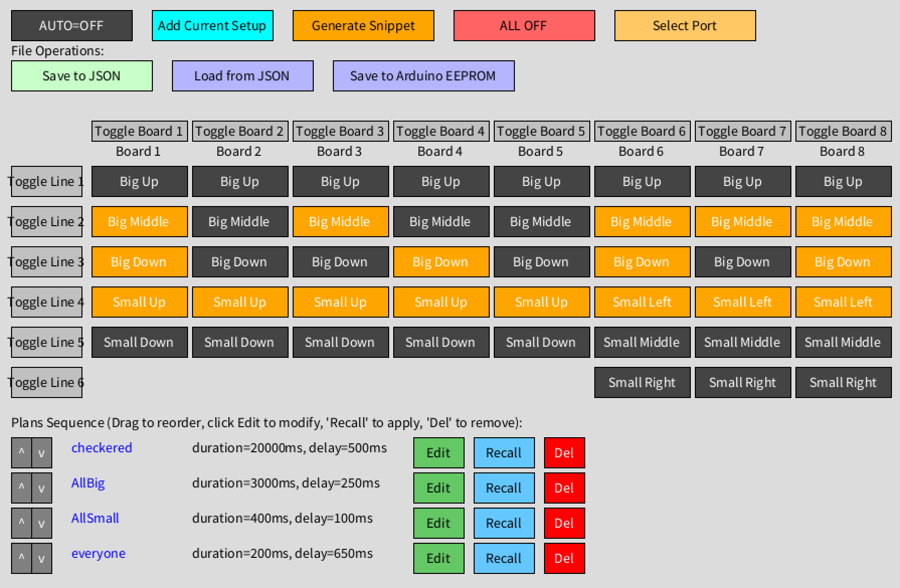The height and width of the screenshot is (588, 900).
Task: Save configuration to Arduino EEPROM
Action: pos(423,76)
